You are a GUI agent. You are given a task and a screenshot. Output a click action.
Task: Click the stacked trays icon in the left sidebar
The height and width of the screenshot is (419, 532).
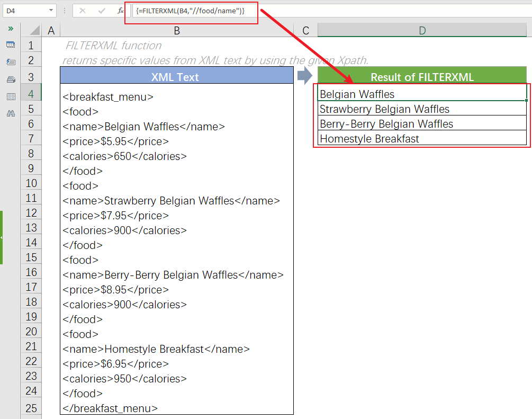pos(11,79)
